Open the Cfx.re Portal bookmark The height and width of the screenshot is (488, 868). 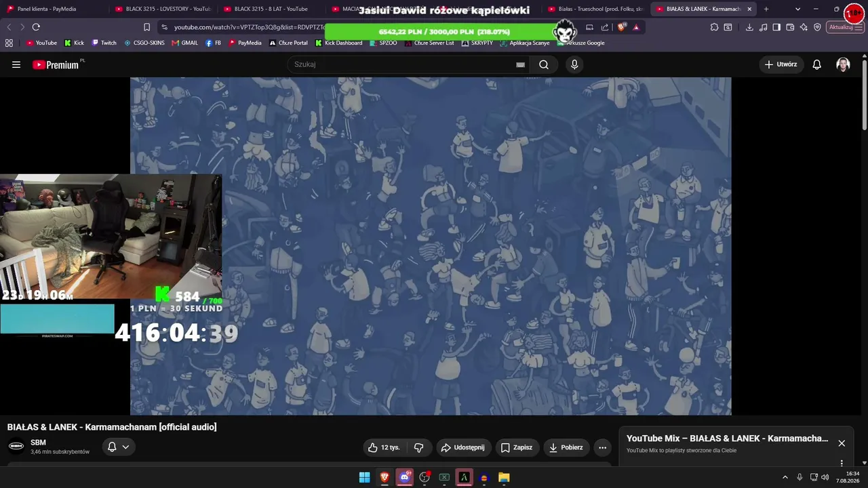[288, 43]
